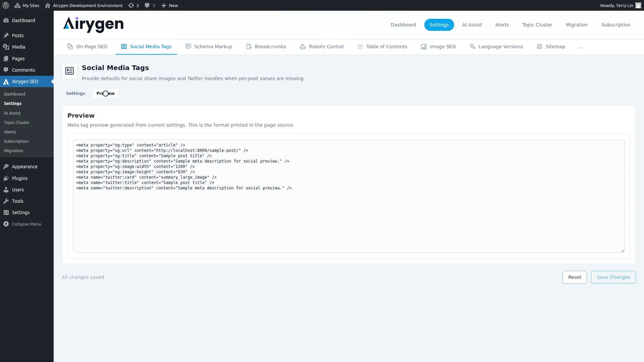Switch to Table of Contents tab label

[x=387, y=47]
